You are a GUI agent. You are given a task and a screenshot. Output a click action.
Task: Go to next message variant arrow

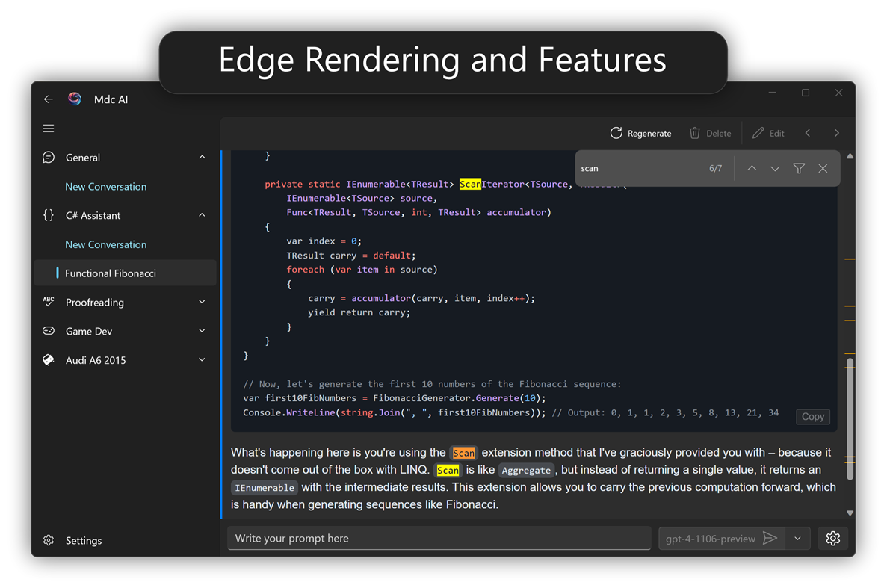coord(837,133)
